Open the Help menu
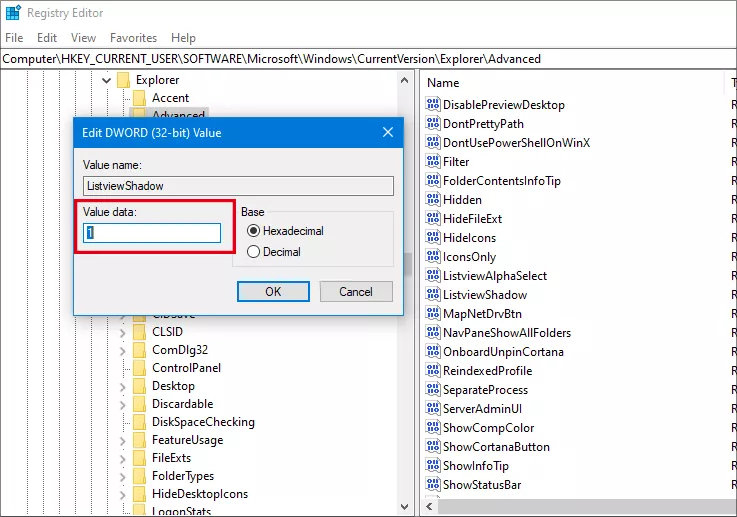The height and width of the screenshot is (517, 737). coord(183,38)
